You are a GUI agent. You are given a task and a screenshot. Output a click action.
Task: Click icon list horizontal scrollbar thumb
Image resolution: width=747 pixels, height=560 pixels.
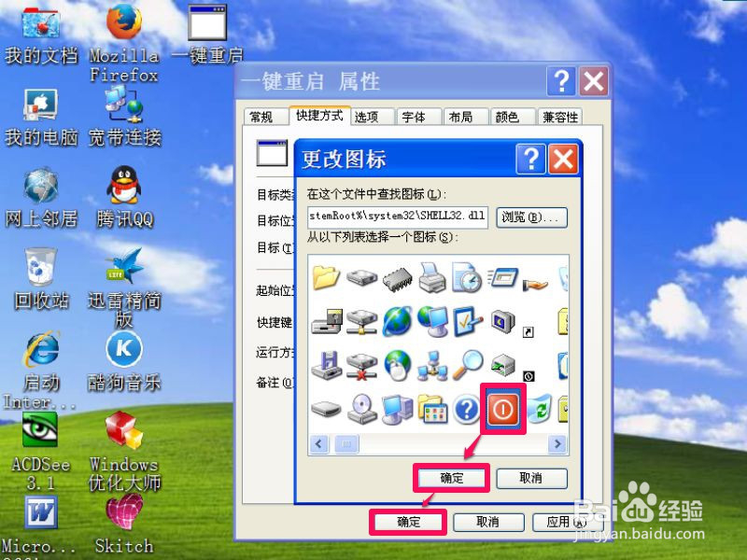pyautogui.click(x=346, y=444)
